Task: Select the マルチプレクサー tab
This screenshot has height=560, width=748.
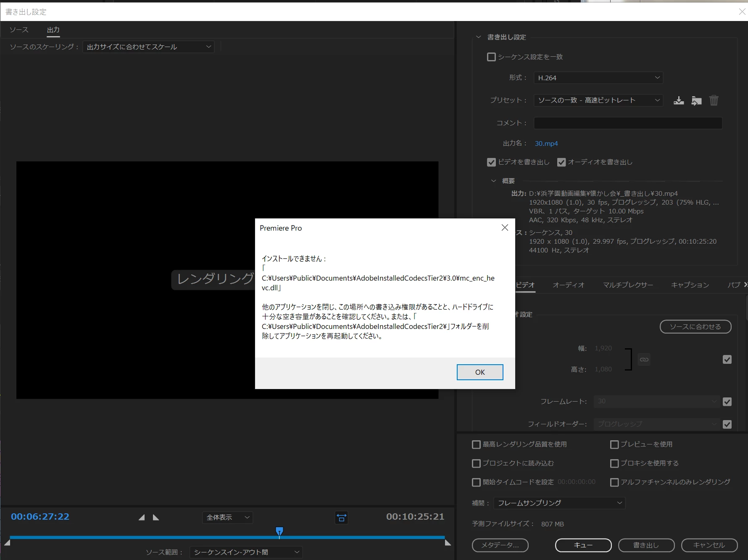Action: 628,285
